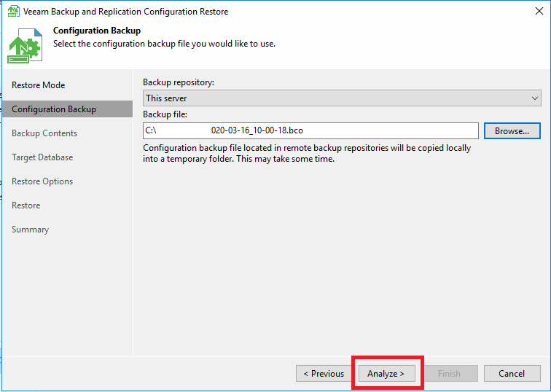
Task: Click the Veeam title bar app icon
Action: 13,11
